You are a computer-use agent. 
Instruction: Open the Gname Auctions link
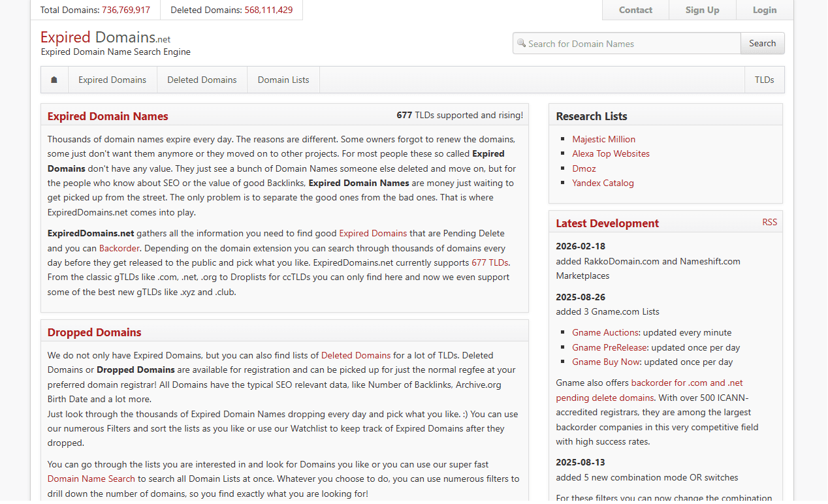pyautogui.click(x=605, y=332)
